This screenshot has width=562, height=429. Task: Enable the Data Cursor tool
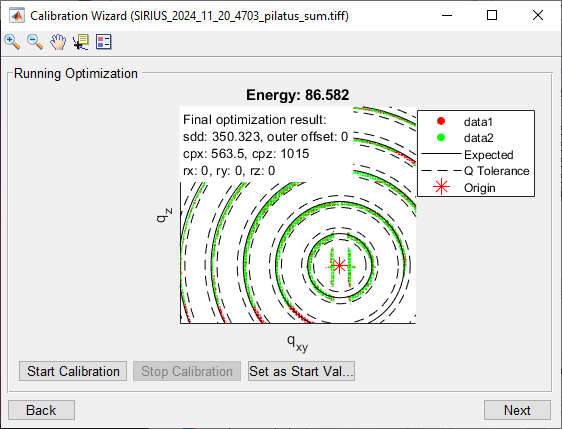click(x=81, y=42)
